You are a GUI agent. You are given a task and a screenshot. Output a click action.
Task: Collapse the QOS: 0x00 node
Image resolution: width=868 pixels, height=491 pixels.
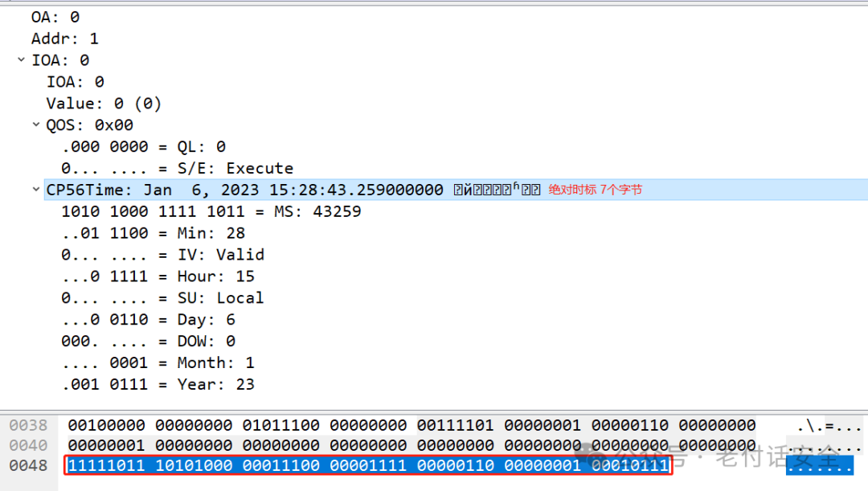(x=36, y=125)
